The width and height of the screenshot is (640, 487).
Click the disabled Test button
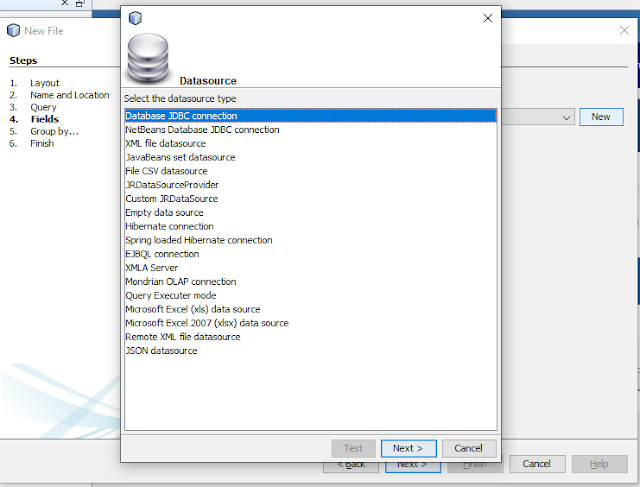353,448
